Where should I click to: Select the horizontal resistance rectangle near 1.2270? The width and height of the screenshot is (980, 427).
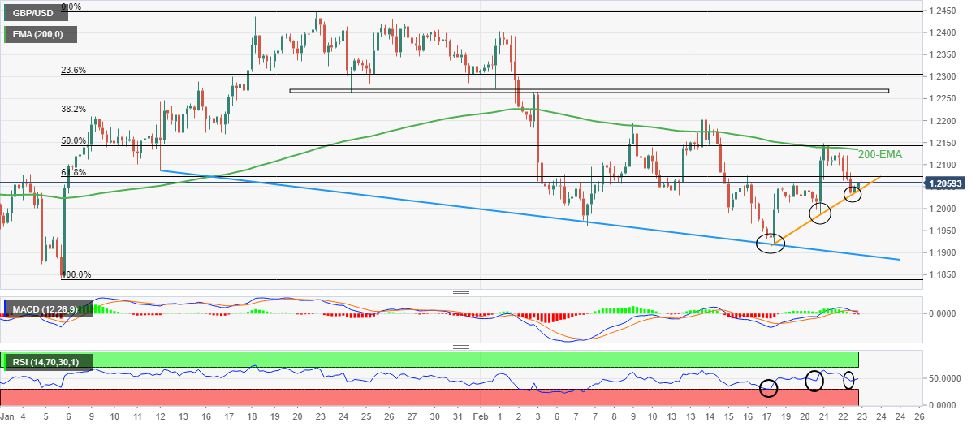(589, 90)
